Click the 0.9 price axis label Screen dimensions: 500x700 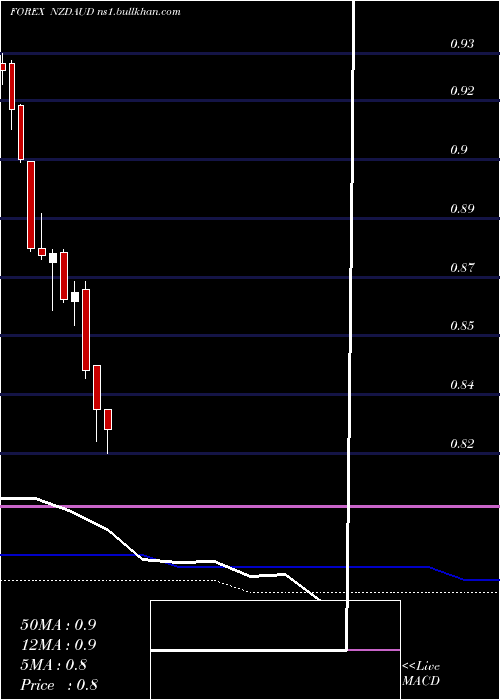(458, 150)
